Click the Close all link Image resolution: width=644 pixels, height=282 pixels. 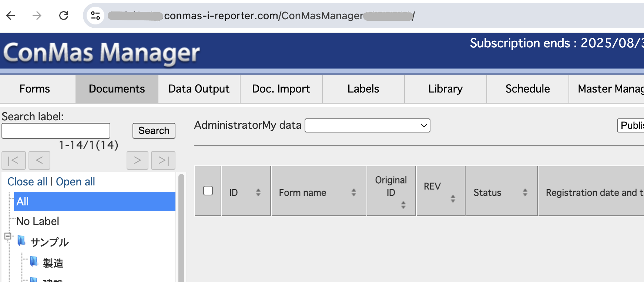pyautogui.click(x=27, y=182)
